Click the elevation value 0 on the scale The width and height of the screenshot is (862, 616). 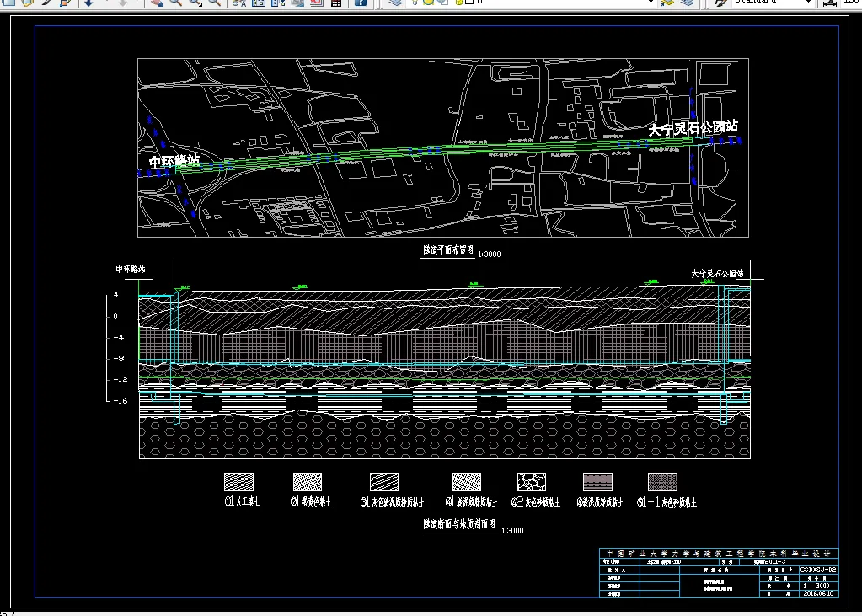coord(115,316)
